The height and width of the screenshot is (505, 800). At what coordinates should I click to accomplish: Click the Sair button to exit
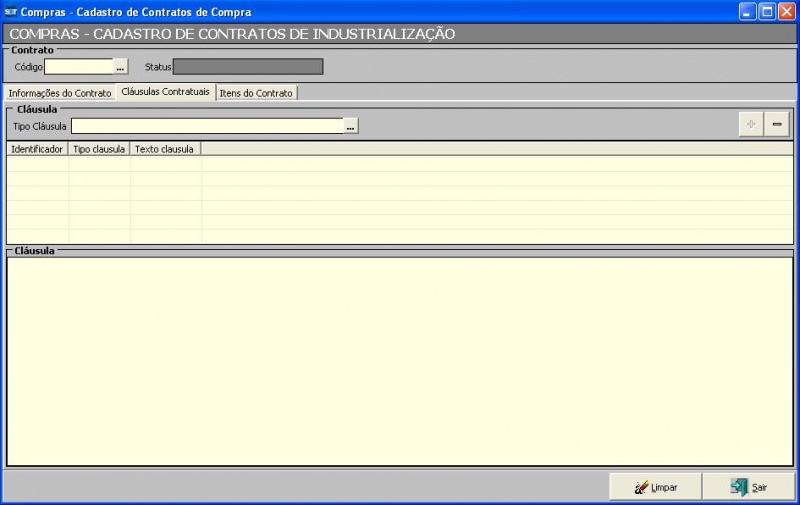[x=749, y=487]
